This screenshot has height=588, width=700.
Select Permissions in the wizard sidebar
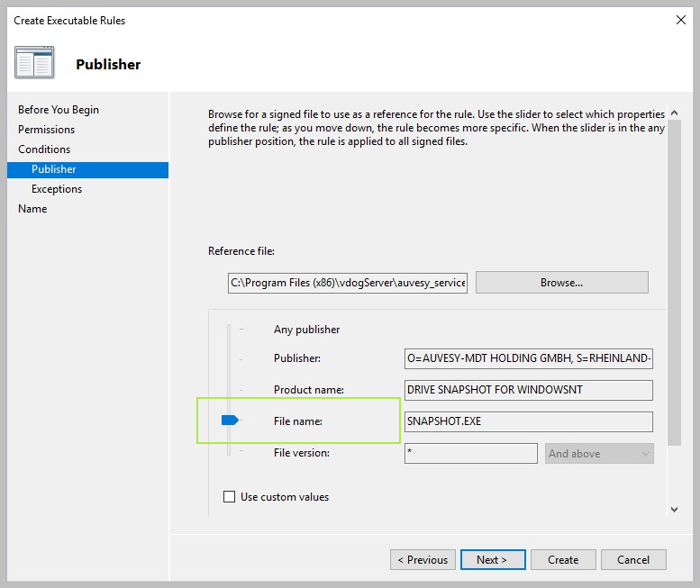tap(47, 130)
